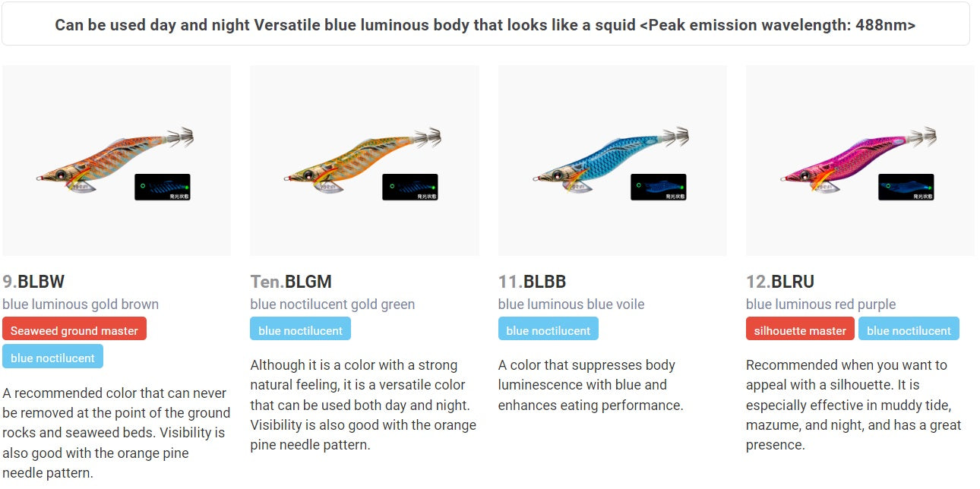Click the 9.BLBW color title
This screenshot has width=980, height=489.
(x=33, y=282)
